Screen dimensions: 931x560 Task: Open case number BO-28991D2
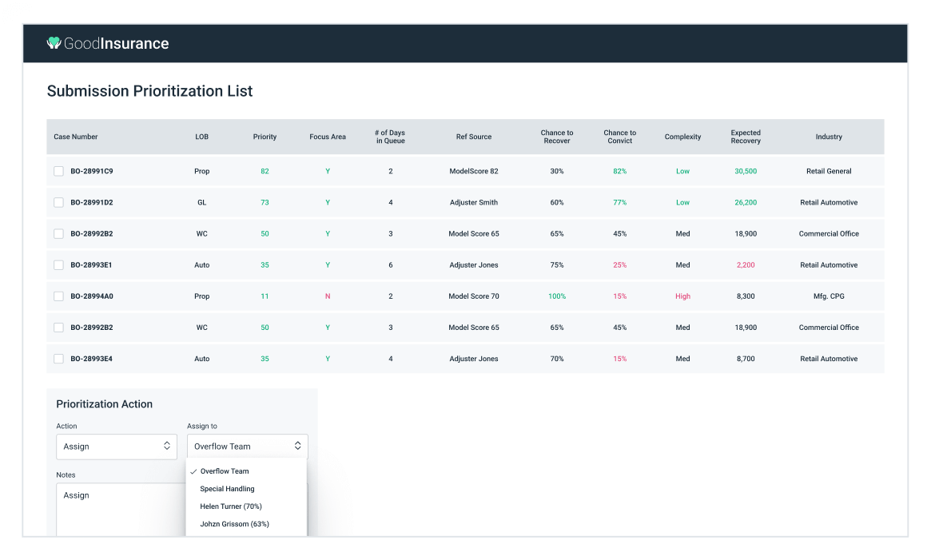pyautogui.click(x=92, y=202)
